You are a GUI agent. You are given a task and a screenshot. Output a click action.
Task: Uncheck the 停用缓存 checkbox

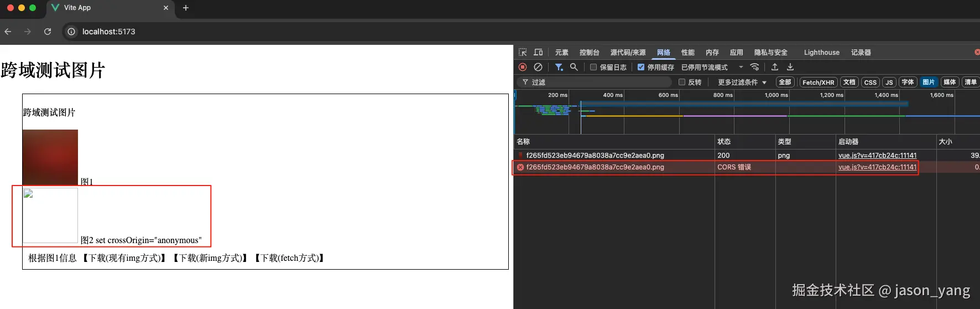click(641, 67)
